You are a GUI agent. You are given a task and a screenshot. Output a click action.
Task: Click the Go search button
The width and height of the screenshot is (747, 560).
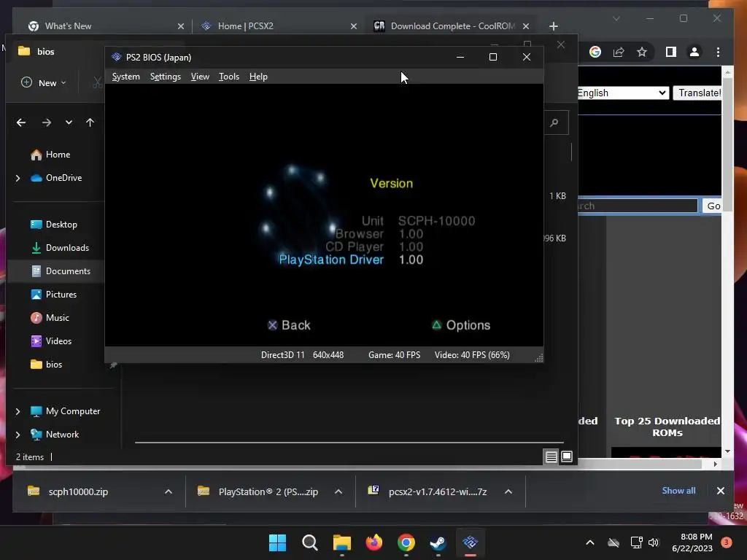tap(713, 206)
